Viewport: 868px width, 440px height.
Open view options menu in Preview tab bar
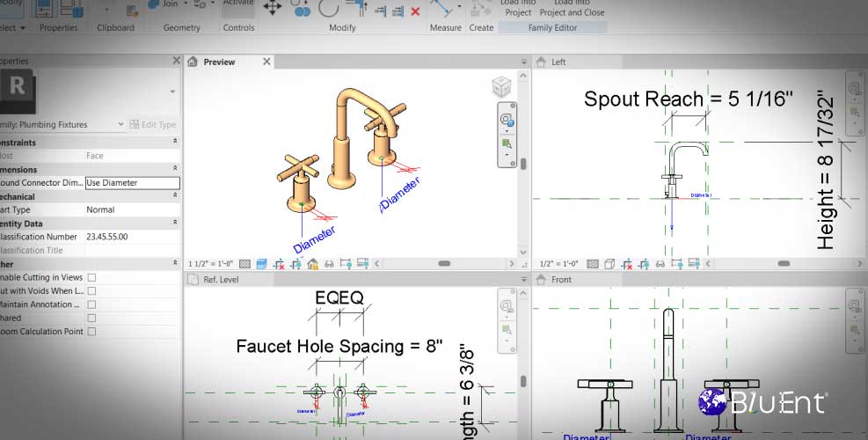tap(523, 62)
